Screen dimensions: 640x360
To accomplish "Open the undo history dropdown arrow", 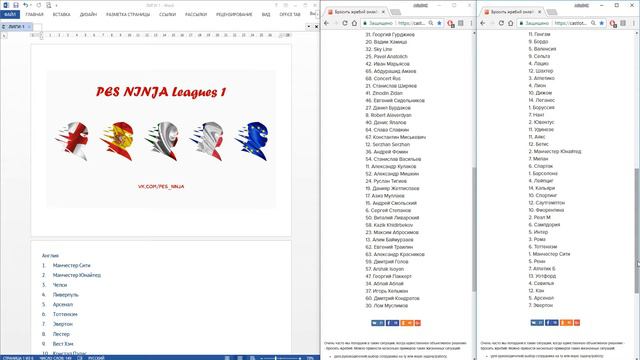I will (31, 5).
